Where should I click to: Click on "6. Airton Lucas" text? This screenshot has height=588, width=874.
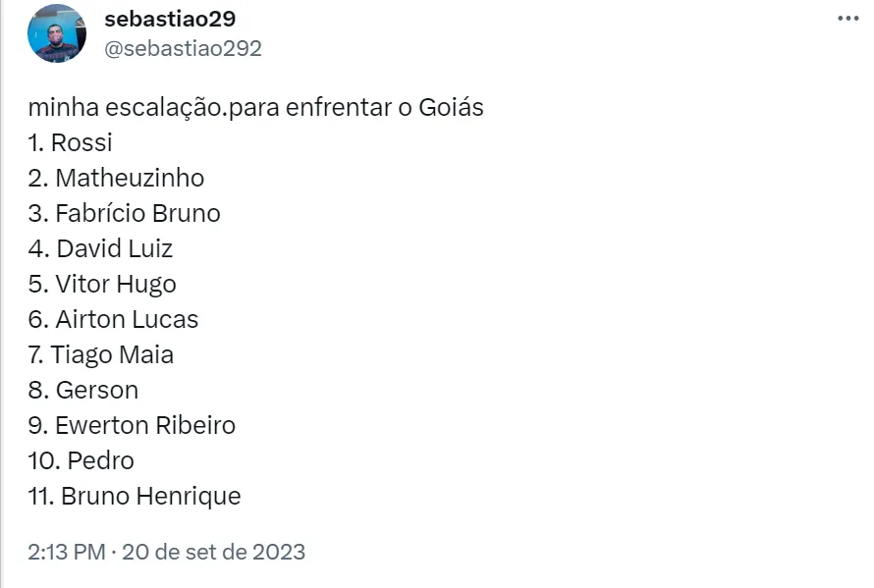[x=113, y=319]
